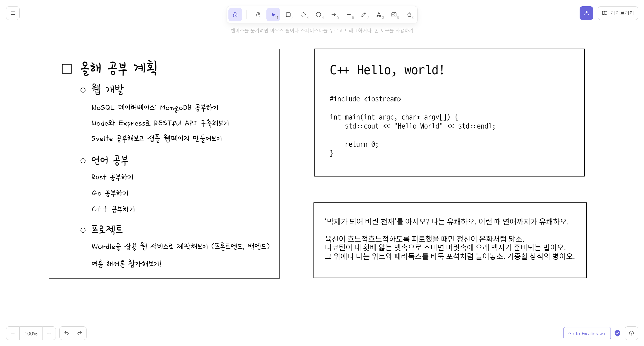
Task: Select the Ellipse tool
Action: (319, 15)
